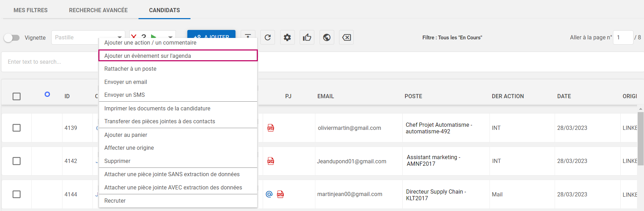Open the status icons dropdown arrow
The width and height of the screenshot is (644, 211).
point(170,36)
